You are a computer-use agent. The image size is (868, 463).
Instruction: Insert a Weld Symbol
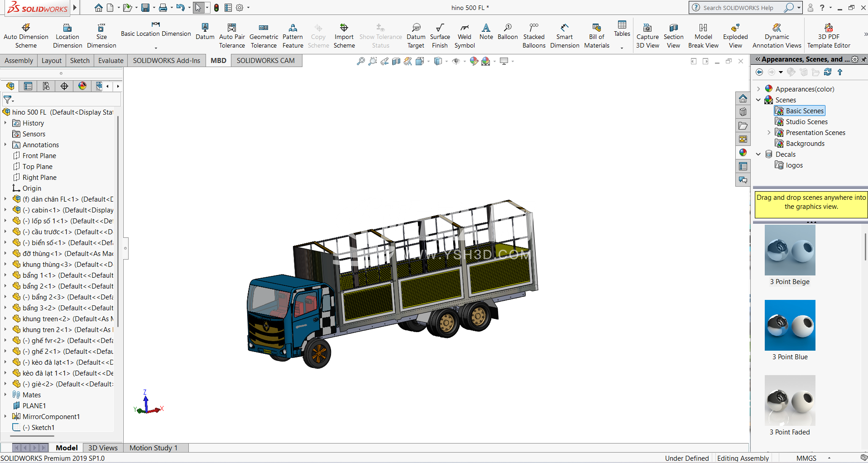coord(465,36)
